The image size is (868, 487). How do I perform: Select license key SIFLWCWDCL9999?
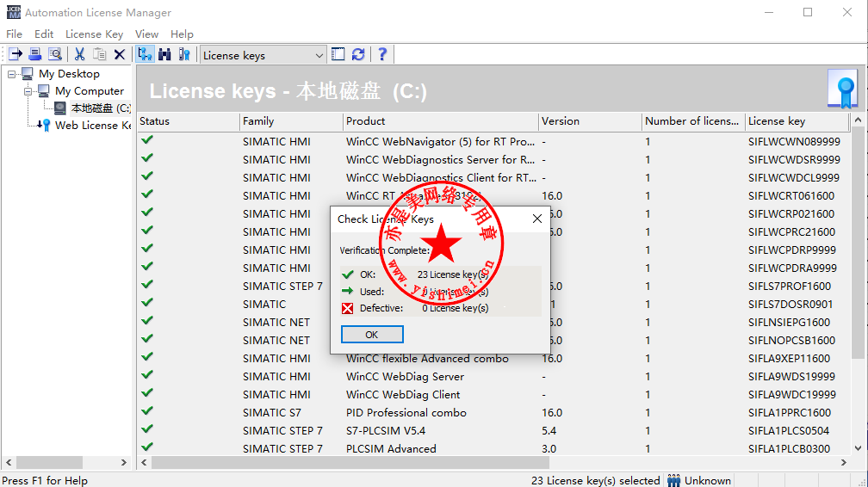(x=793, y=177)
